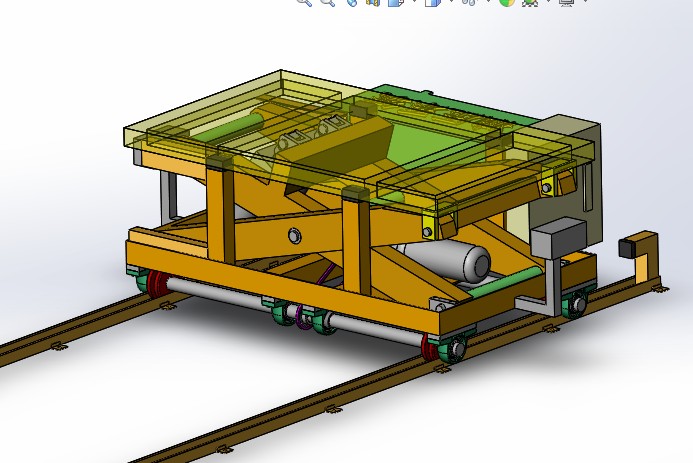Open the Apply Scene icon
This screenshot has height=463, width=693.
(x=530, y=2)
